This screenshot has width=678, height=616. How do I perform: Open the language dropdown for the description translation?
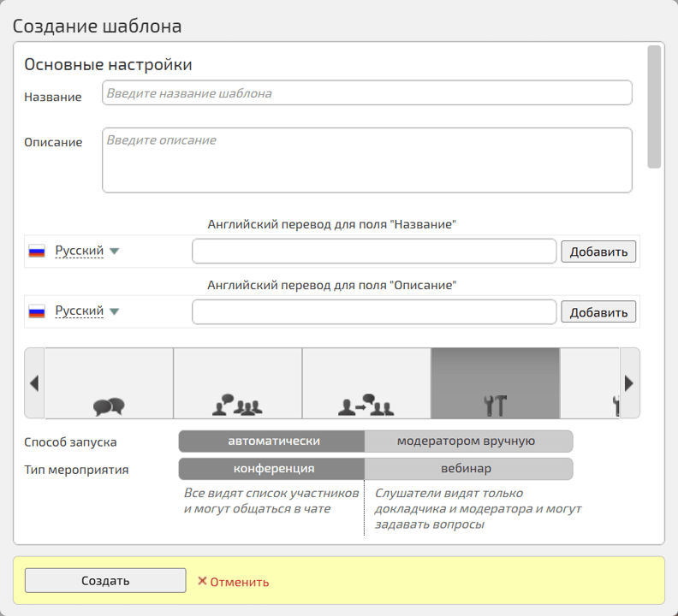click(x=86, y=311)
